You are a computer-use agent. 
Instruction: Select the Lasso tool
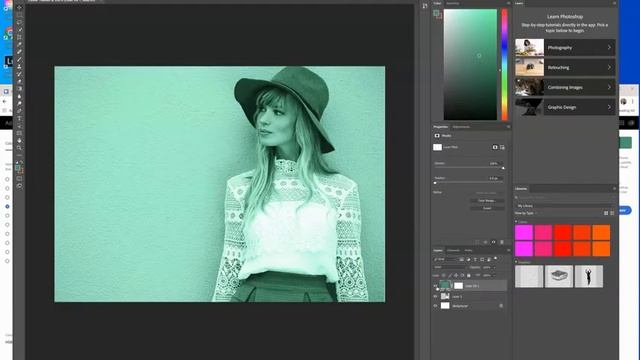click(19, 22)
